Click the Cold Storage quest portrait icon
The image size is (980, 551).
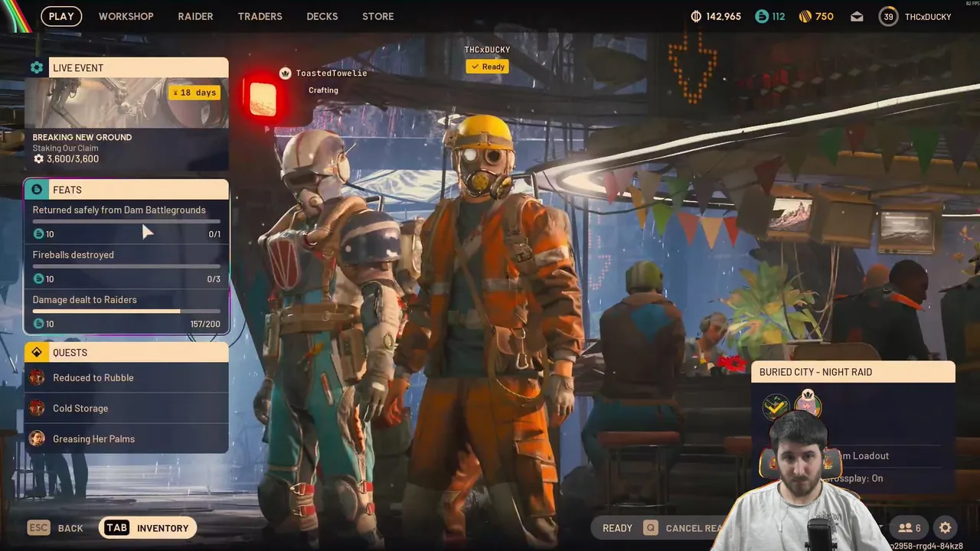click(x=37, y=408)
